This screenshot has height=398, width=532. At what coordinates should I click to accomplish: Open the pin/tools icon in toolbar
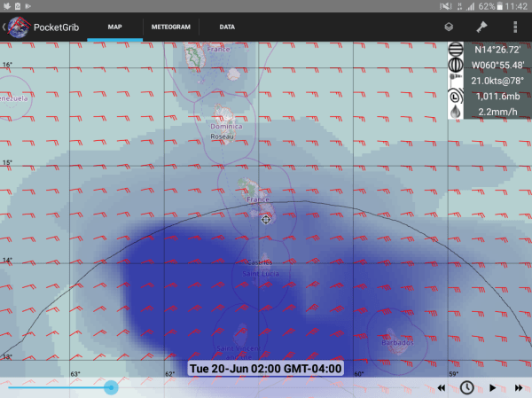(482, 27)
